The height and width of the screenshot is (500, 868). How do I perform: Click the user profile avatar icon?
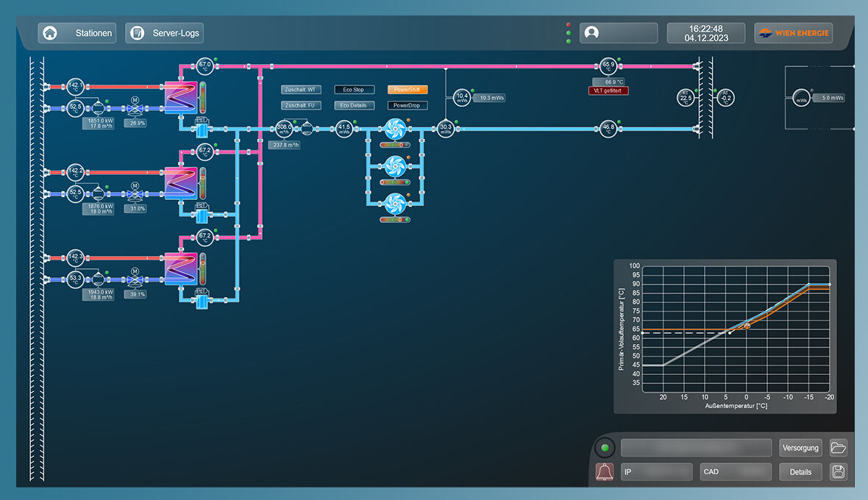coord(591,33)
